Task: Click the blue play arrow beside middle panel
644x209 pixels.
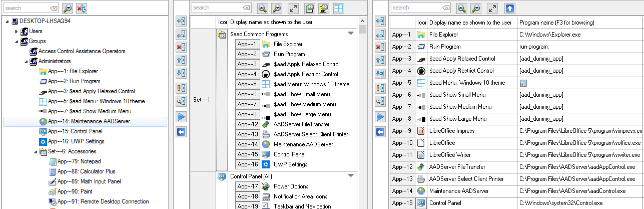Action: 181,117
